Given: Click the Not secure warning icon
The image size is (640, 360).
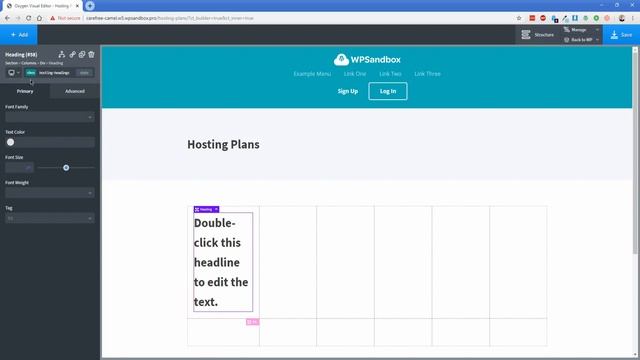Looking at the screenshot, I should point(53,18).
